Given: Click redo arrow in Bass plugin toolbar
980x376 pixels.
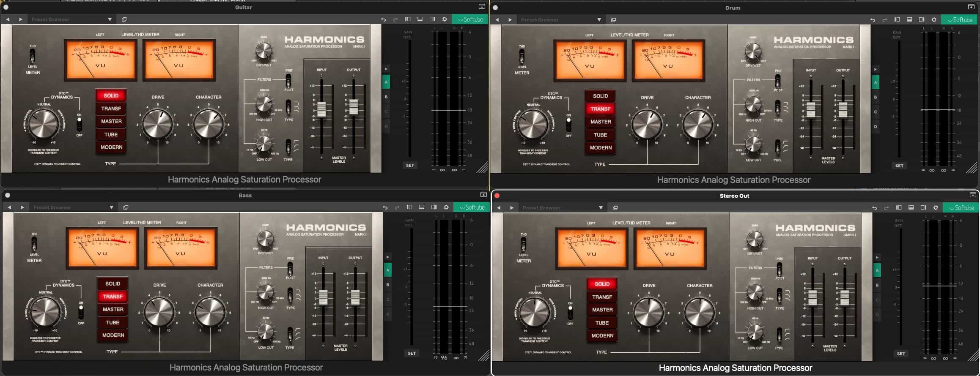Looking at the screenshot, I should point(397,207).
